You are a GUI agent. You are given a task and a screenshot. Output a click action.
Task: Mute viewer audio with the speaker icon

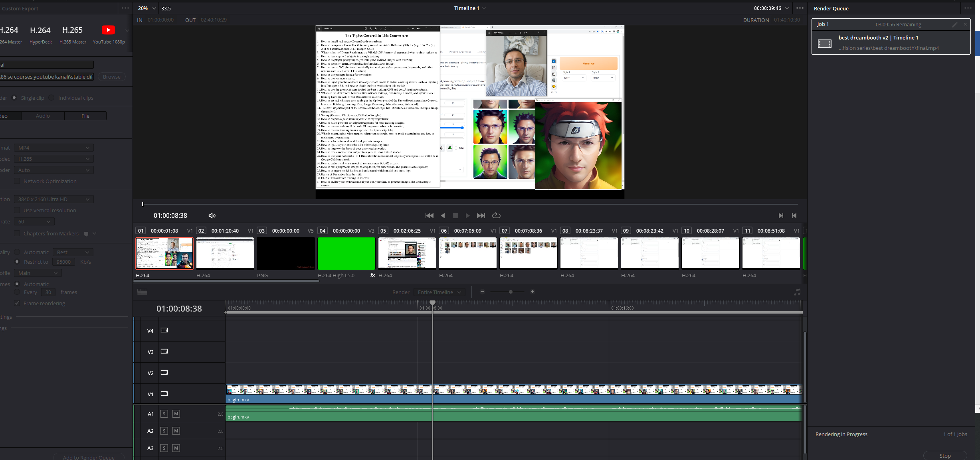[212, 215]
